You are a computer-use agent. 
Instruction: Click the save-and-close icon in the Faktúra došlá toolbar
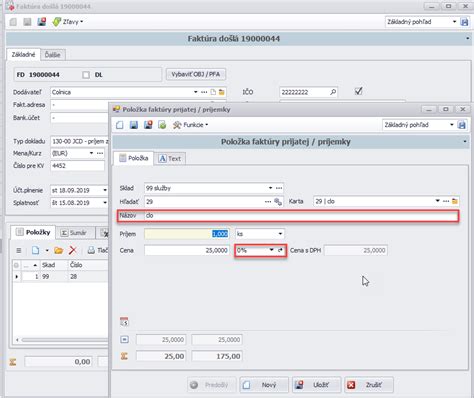click(x=42, y=22)
